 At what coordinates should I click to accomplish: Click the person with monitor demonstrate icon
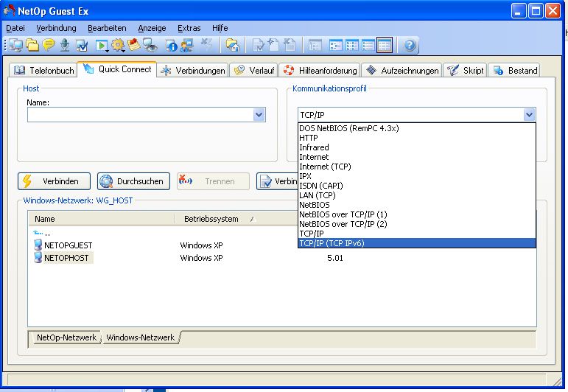click(x=187, y=45)
